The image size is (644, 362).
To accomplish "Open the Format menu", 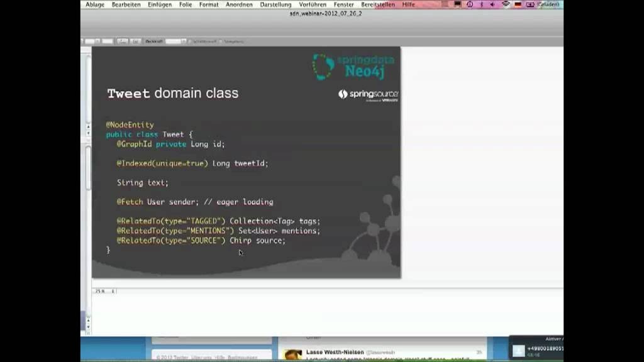I will (x=209, y=4).
